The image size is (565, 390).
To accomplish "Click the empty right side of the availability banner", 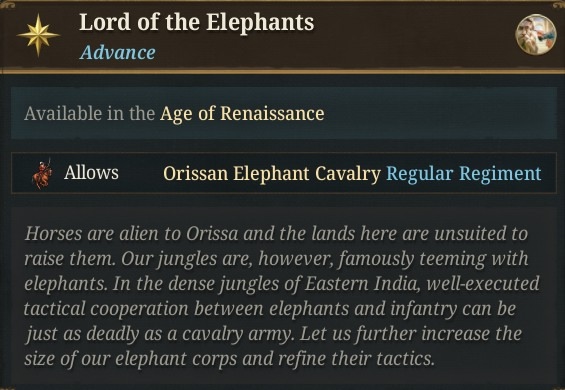I will 440,113.
